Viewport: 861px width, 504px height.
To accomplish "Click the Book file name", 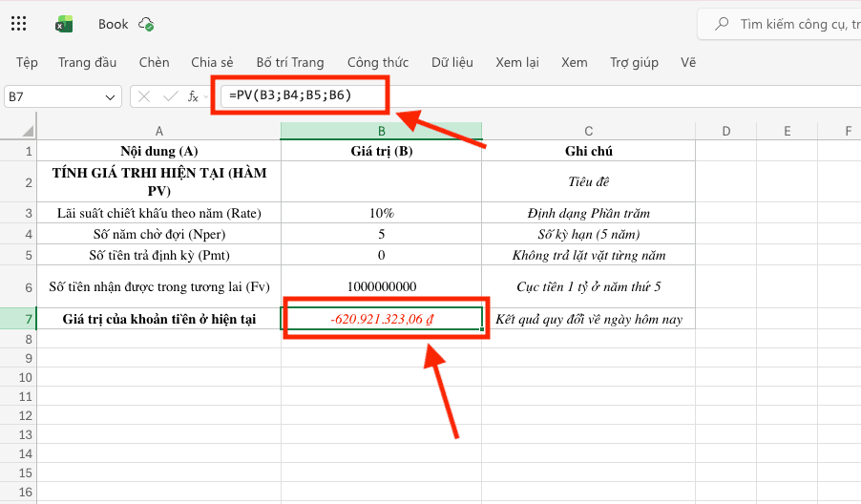I will tap(114, 24).
